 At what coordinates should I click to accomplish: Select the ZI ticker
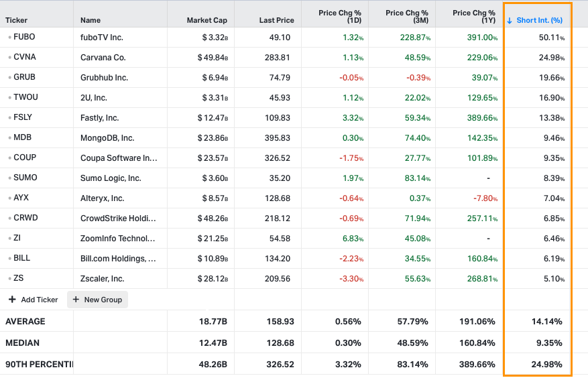pyautogui.click(x=17, y=238)
